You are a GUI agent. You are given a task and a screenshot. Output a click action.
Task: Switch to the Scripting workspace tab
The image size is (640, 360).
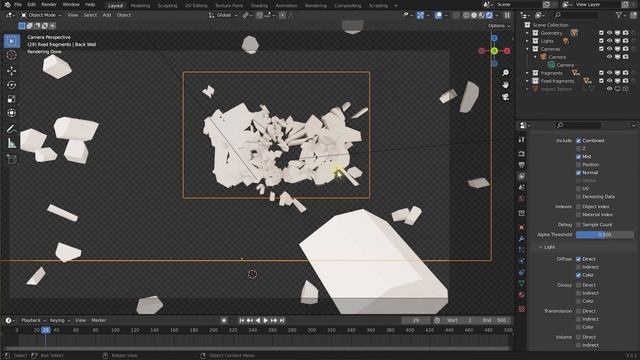point(378,6)
